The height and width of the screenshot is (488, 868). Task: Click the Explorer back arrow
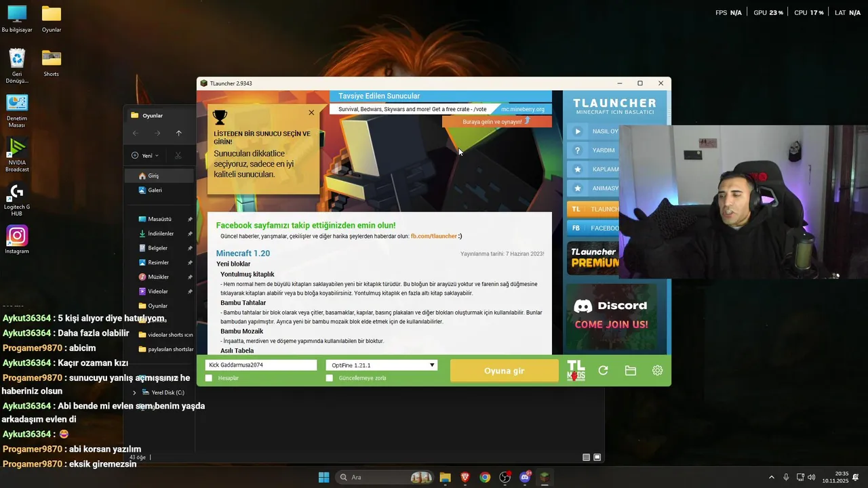click(136, 134)
